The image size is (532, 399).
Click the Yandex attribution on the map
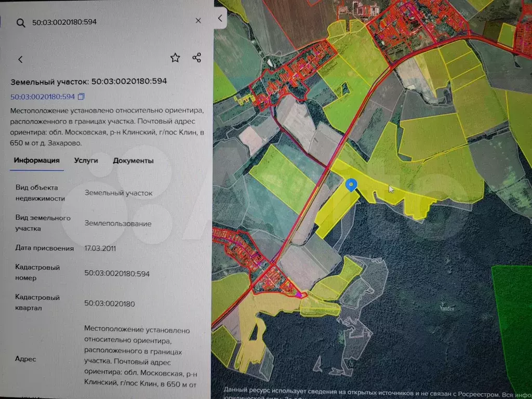click(447, 308)
